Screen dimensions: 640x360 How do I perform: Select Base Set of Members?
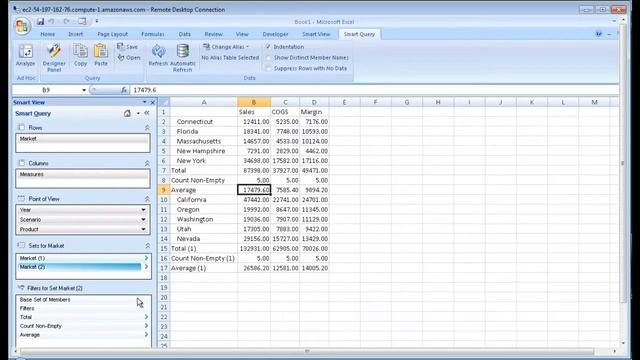[45, 300]
